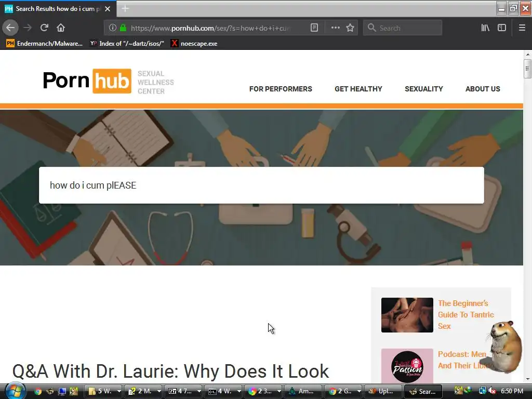
Task: Click the vertical scrollbar thumb
Action: click(527, 69)
